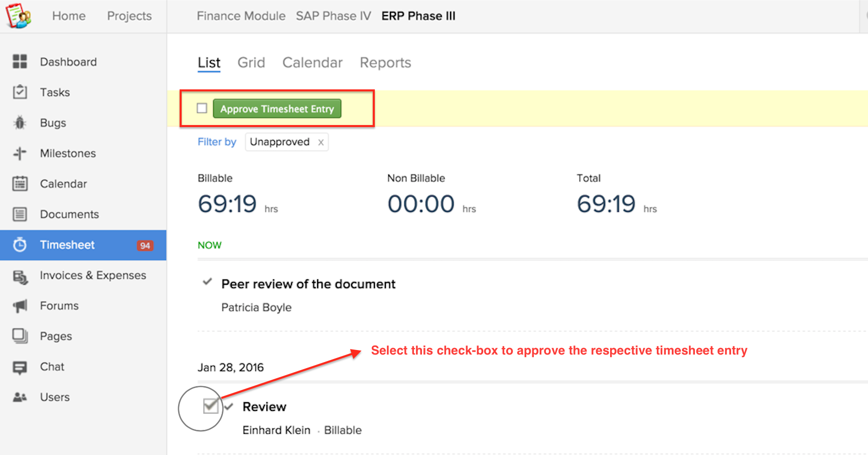Open Projects in top navigation
Image resolution: width=868 pixels, height=455 pixels.
coord(129,16)
